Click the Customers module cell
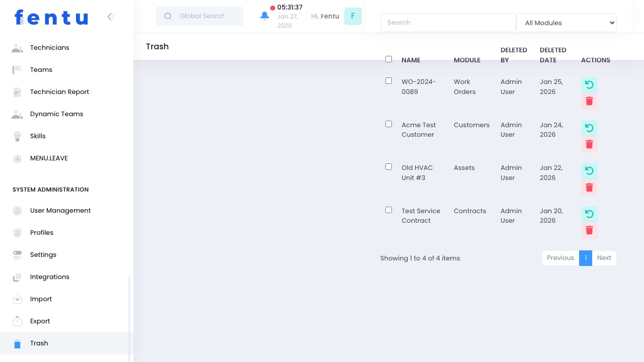644x362 pixels. tap(471, 125)
